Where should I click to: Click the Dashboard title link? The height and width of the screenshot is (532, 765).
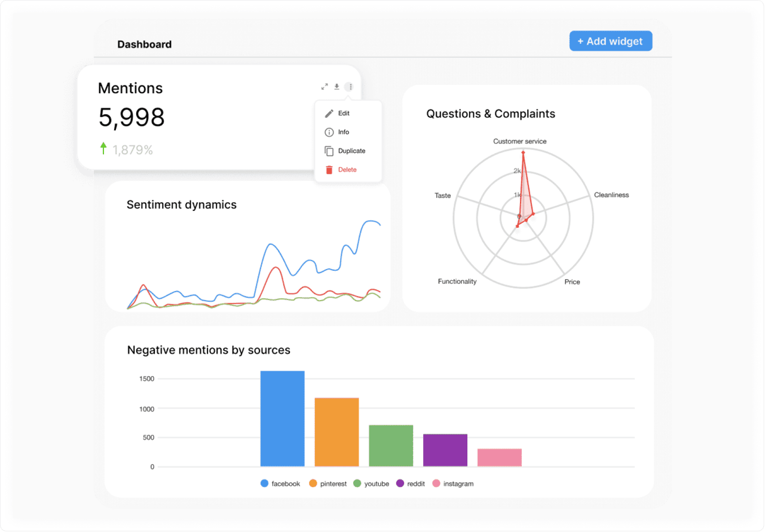tap(144, 44)
